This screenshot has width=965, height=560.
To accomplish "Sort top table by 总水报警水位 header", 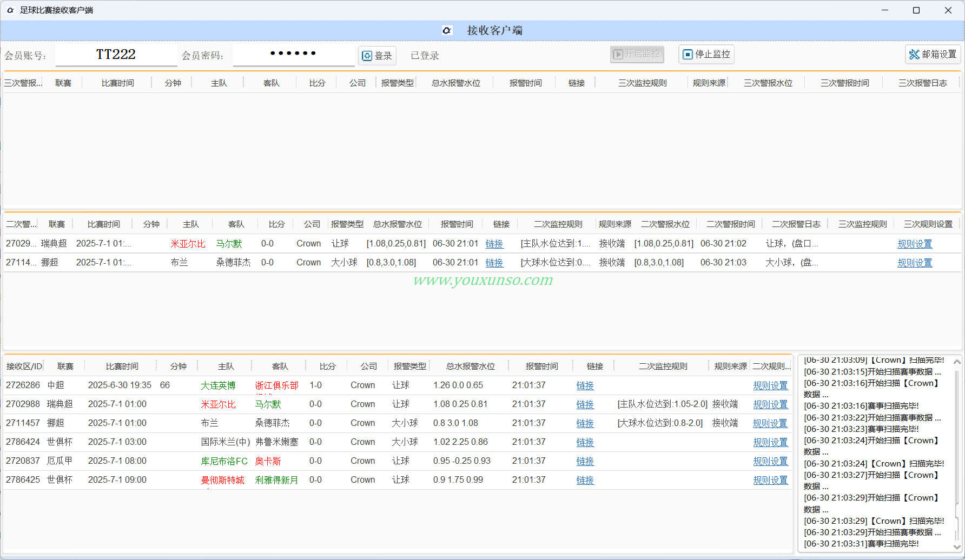I will (x=456, y=83).
